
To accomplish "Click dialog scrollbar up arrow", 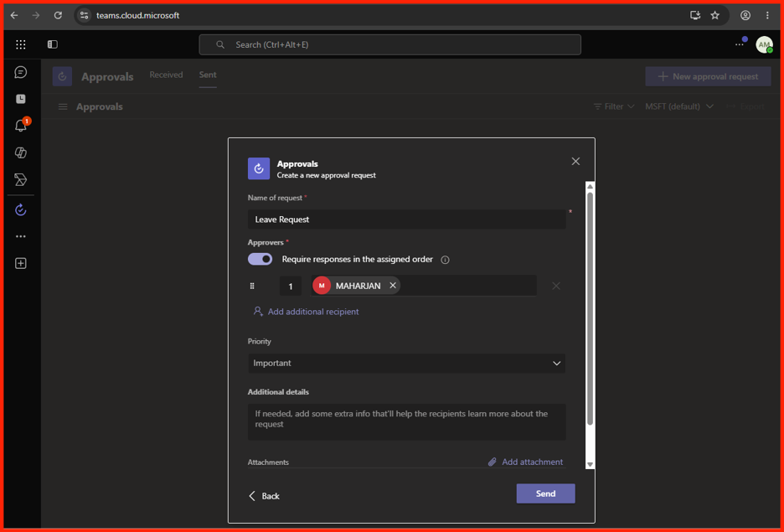I will pyautogui.click(x=590, y=186).
